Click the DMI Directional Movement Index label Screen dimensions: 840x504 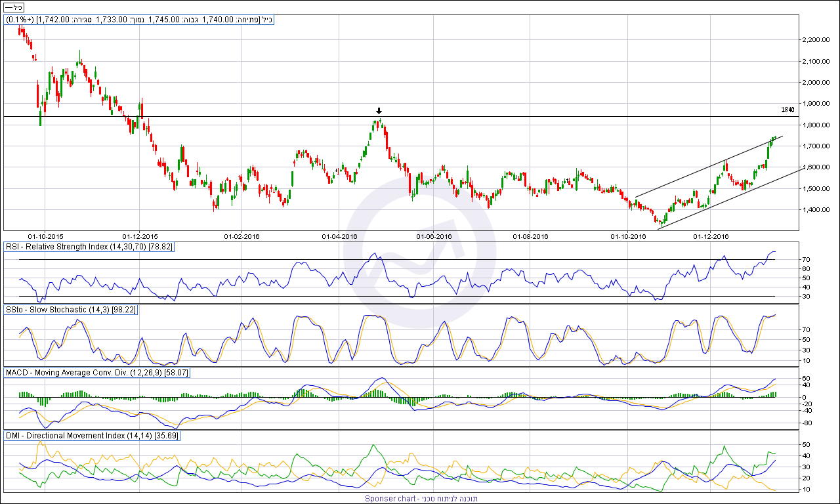tap(92, 435)
